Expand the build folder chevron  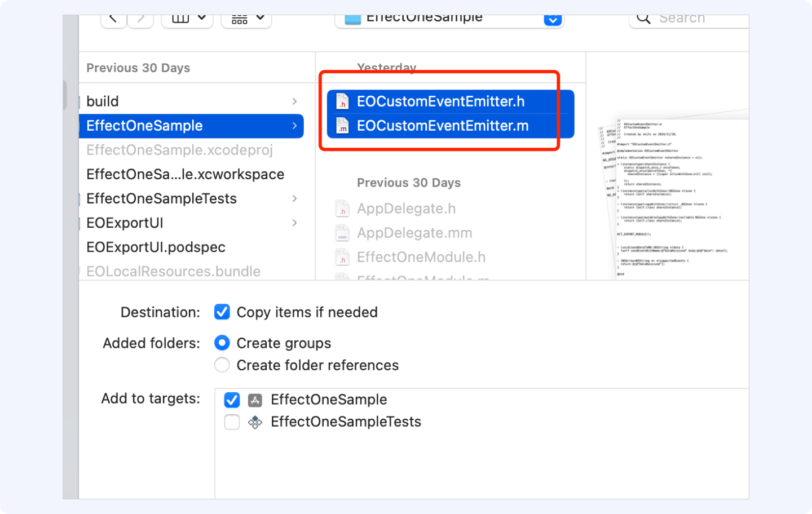pyautogui.click(x=294, y=101)
